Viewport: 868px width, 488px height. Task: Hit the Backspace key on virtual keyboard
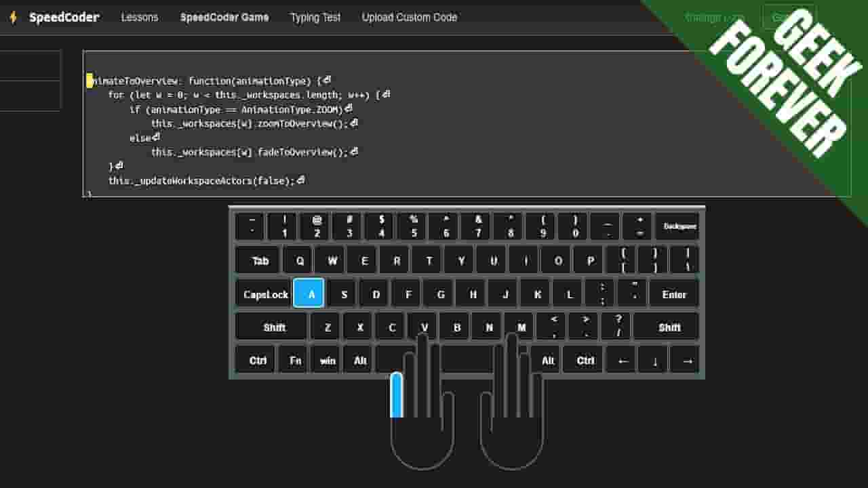[x=677, y=226]
